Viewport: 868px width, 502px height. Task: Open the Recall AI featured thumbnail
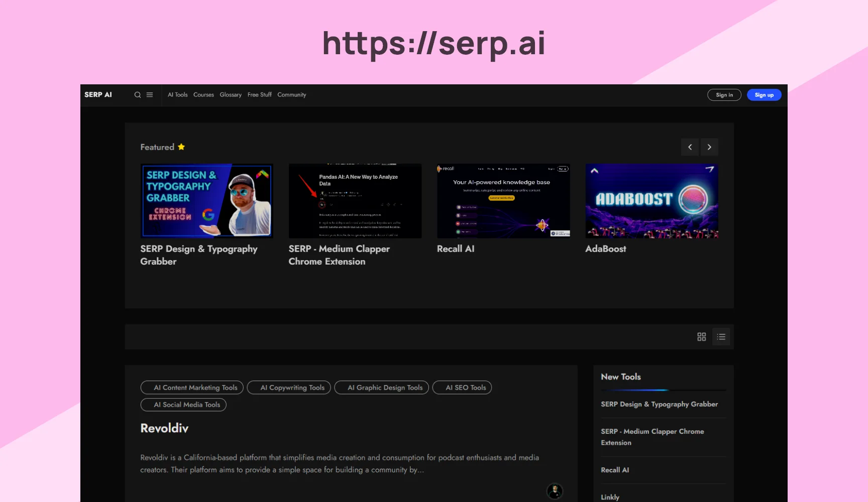tap(503, 201)
